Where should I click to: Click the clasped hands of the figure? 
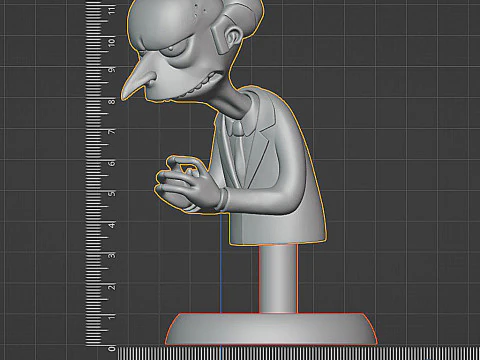187,185
